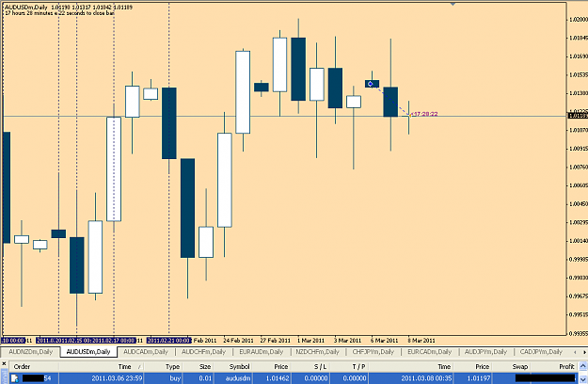Switch to the AUDJPYm,Daily chart tab
This screenshot has width=588, height=384.
pyautogui.click(x=485, y=352)
